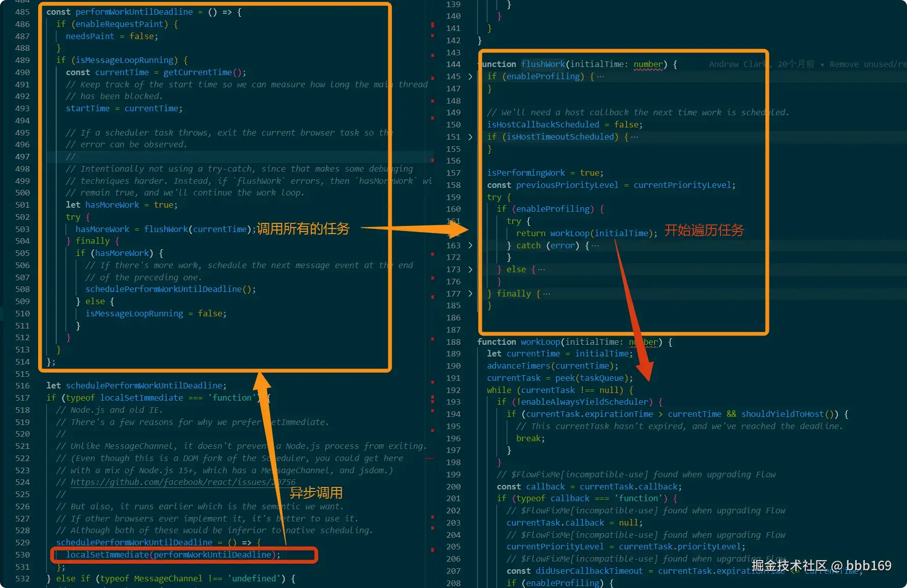Screen dimensions: 907x588
Task: Click isHostCallbackScheduled on line 150
Action: (543, 125)
